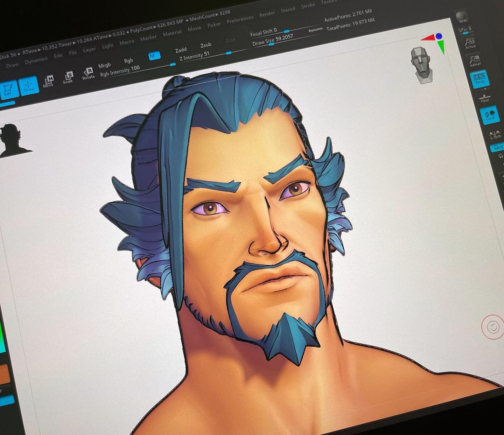Open the Render menu
504x435 pixels.
click(267, 14)
